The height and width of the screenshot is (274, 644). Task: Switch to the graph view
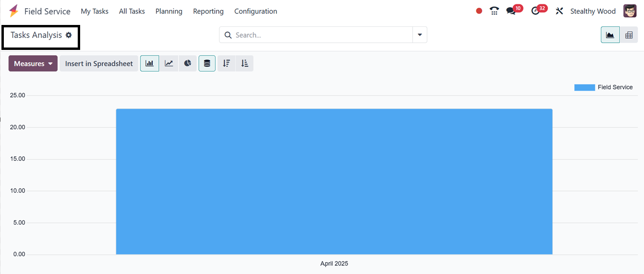(x=610, y=35)
